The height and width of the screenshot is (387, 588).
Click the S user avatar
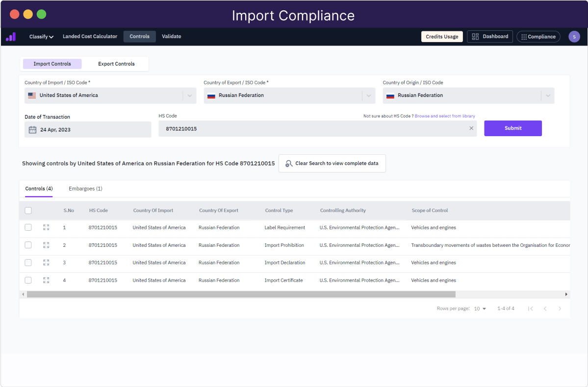(x=574, y=36)
